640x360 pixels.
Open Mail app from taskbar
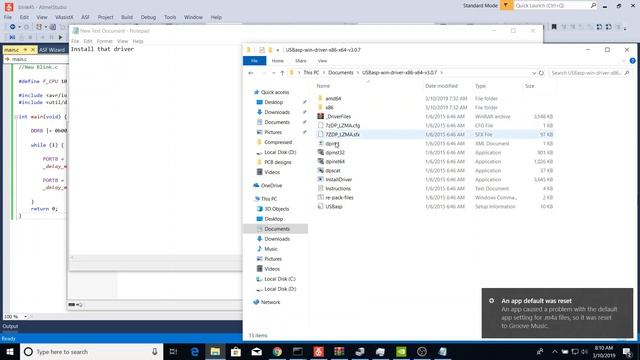256,351
